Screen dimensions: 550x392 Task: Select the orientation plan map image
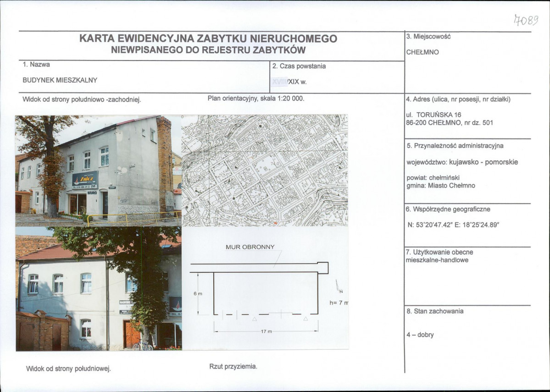tap(265, 170)
